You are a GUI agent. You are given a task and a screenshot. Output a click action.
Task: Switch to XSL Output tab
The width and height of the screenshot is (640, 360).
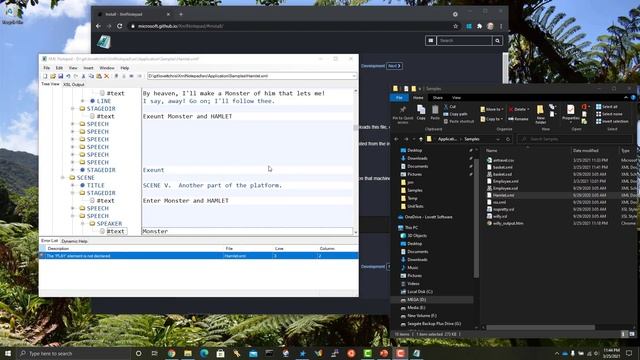click(73, 84)
